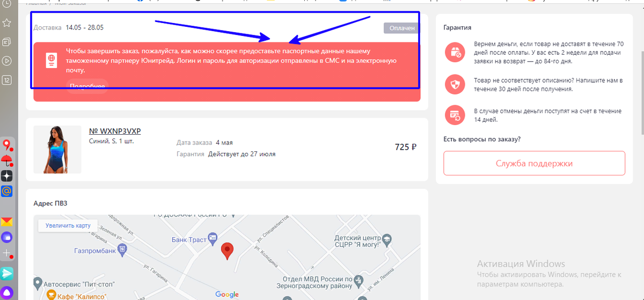Click the dark sparkle star sidebar icon
Image resolution: width=644 pixels, height=300 pixels.
pos(7,175)
